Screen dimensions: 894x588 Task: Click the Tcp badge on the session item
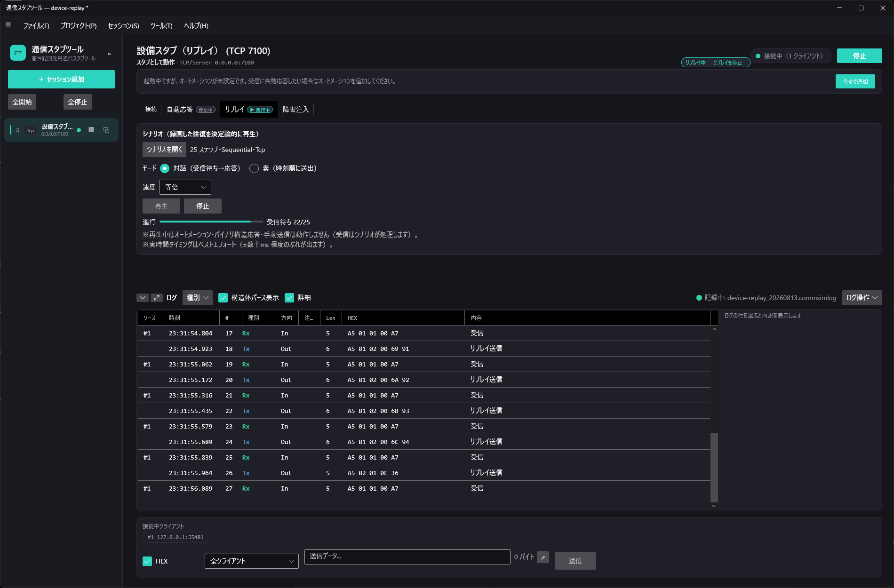coord(31,130)
